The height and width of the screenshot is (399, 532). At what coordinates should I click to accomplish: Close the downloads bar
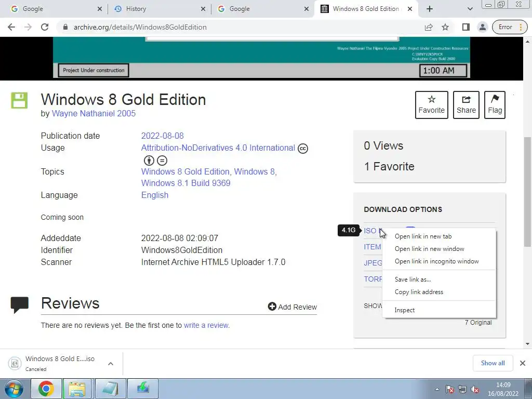523,363
